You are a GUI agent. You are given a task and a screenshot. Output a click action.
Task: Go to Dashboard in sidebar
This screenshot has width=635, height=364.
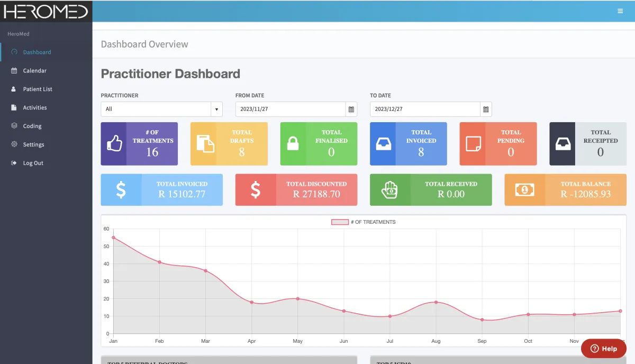[x=37, y=52]
